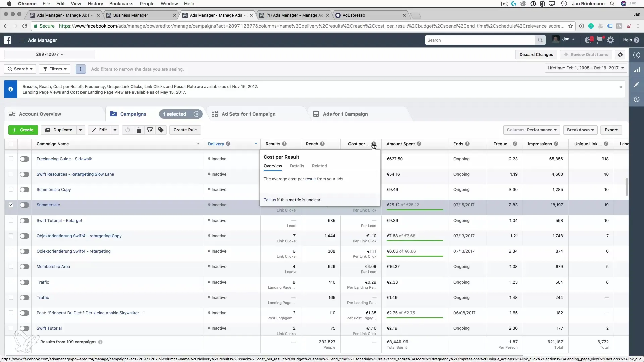This screenshot has width=644, height=362.
Task: Bookmark this page with the star icon
Action: point(571,26)
